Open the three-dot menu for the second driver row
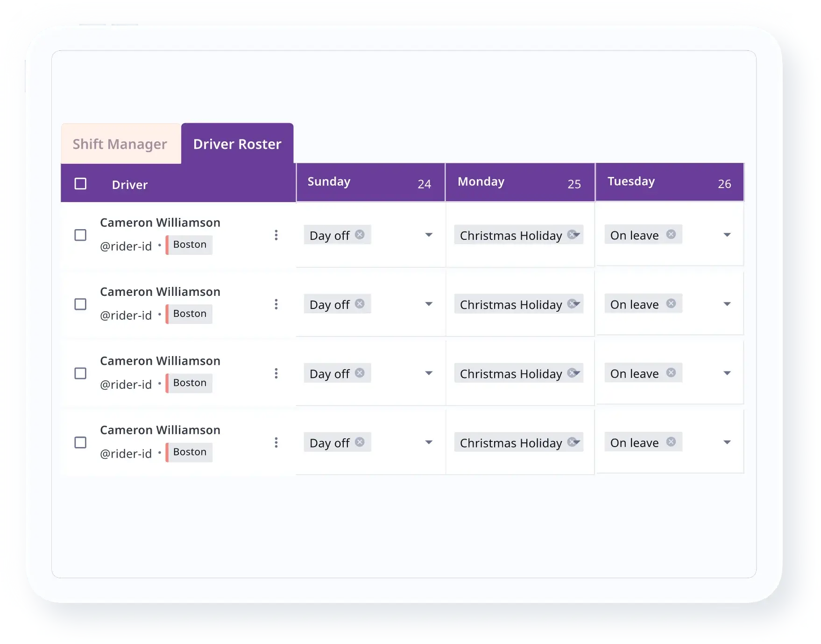This screenshot has height=644, width=821. tap(276, 304)
